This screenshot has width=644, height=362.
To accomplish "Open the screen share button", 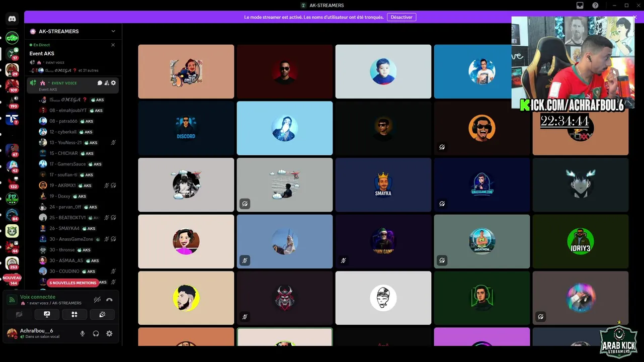I will pyautogui.click(x=47, y=314).
